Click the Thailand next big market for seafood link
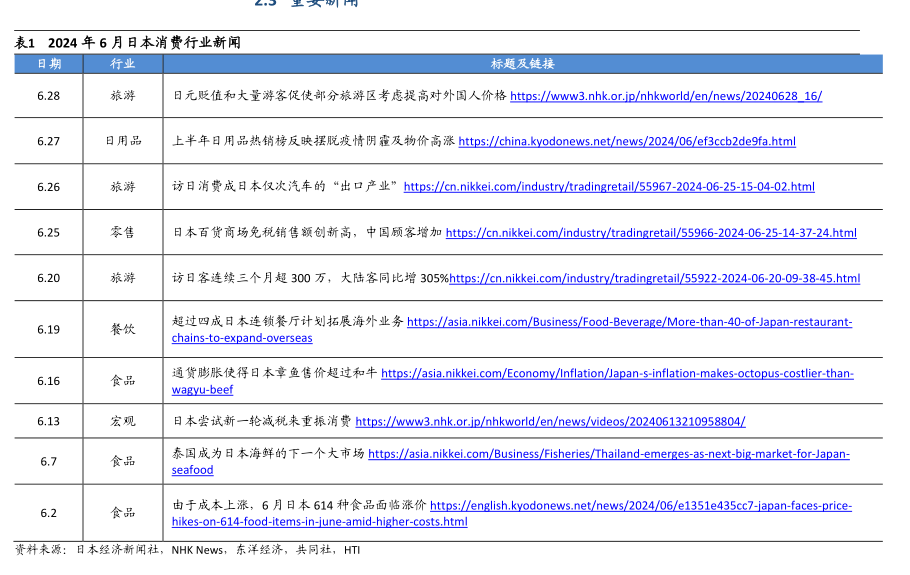Screen dimensions: 910x575 tap(608, 453)
